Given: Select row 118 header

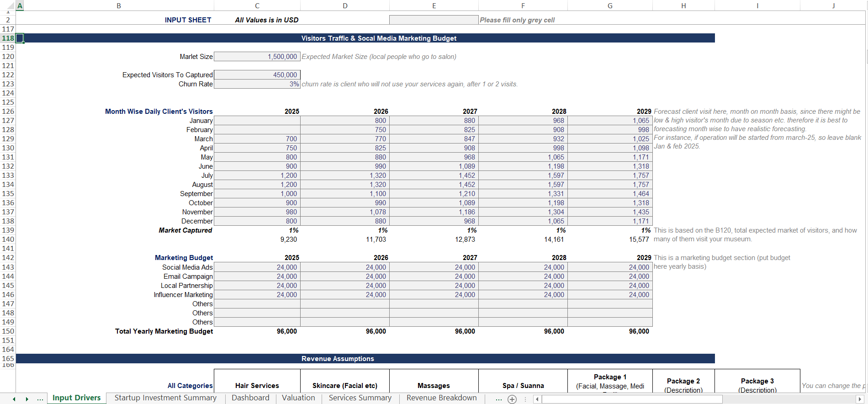Looking at the screenshot, I should point(8,38).
